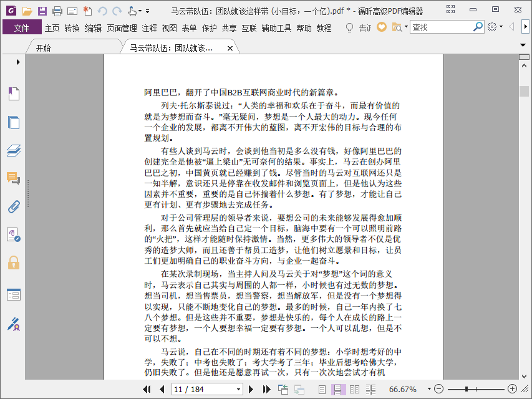
Task: Open the bookmarks panel in the sidebar
Action: tap(14, 94)
